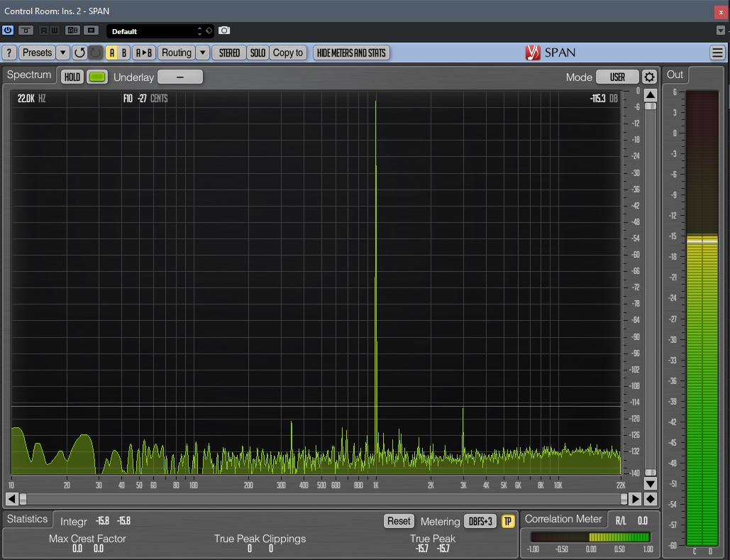Click the SPAN Voxengo logo
Viewport: 730px width, 560px height.
pyautogui.click(x=551, y=53)
